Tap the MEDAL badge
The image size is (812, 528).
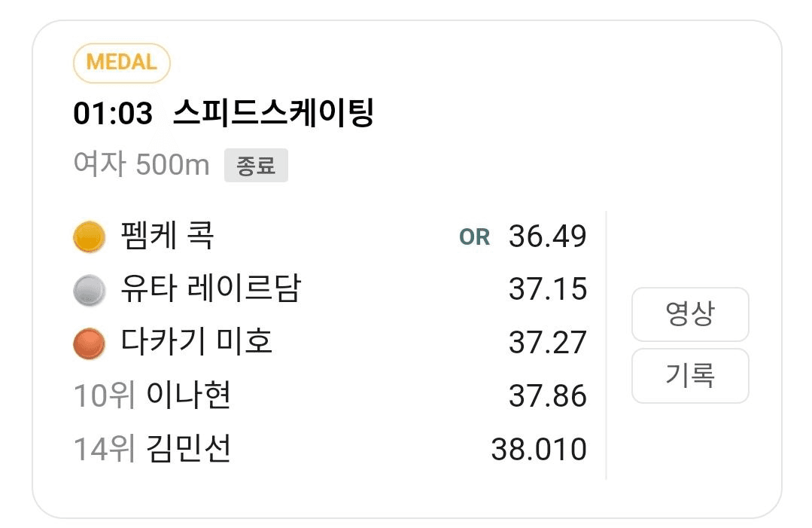point(121,63)
